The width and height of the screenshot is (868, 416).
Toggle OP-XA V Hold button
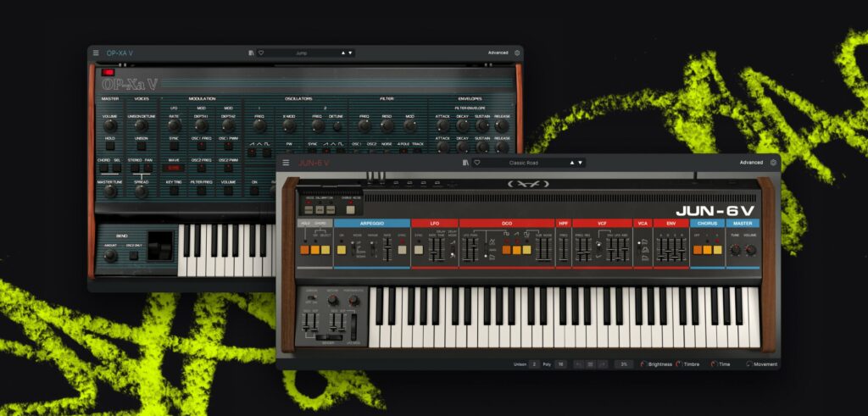(110, 146)
